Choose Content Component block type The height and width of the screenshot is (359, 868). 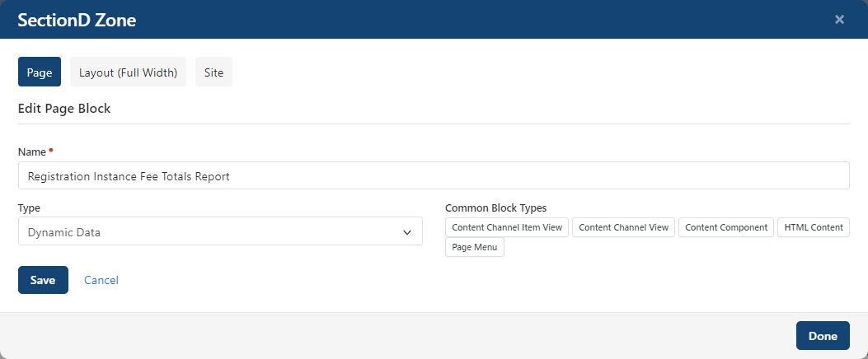[x=725, y=227]
